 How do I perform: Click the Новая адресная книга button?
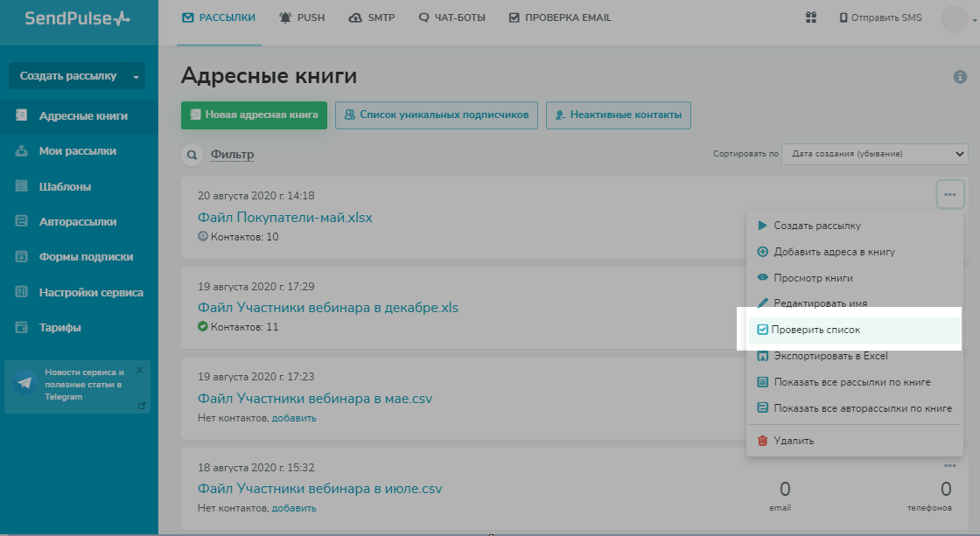click(254, 115)
